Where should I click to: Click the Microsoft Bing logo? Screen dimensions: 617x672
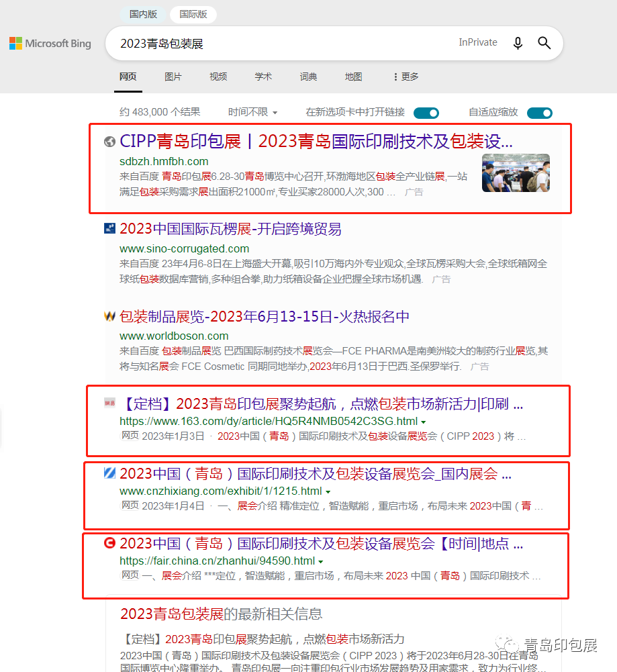click(x=50, y=43)
